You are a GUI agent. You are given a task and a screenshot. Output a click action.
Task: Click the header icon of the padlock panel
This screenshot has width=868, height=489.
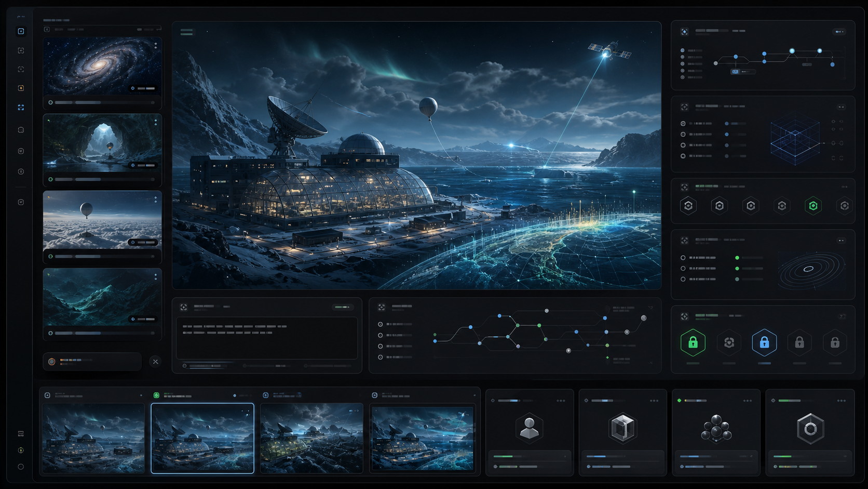pyautogui.click(x=684, y=316)
